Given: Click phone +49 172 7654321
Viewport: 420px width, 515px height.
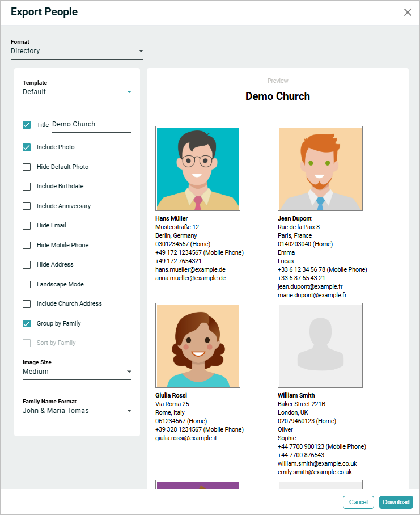Looking at the screenshot, I should coord(179,261).
